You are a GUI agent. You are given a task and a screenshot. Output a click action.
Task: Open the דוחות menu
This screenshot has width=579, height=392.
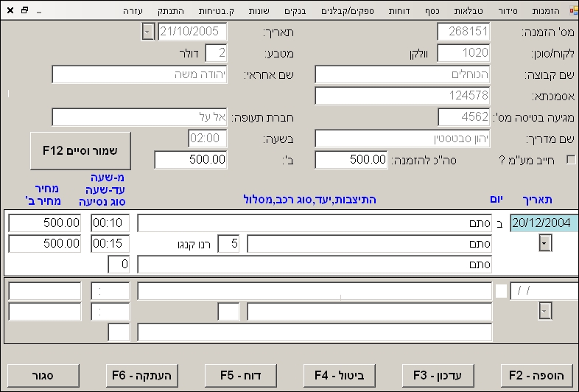(x=399, y=11)
